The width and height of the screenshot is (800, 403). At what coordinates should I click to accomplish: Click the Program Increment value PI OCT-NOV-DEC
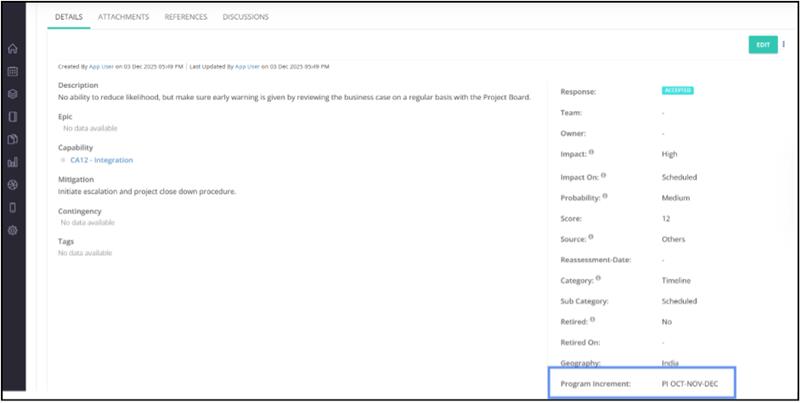[x=690, y=384]
